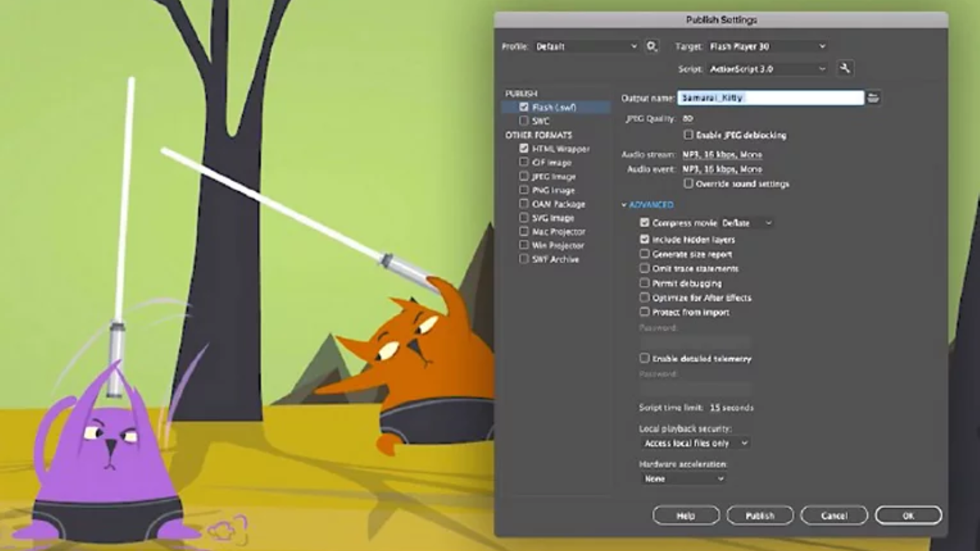Adjust the JPEG Quality value of 80
The image size is (980, 551).
pos(687,118)
